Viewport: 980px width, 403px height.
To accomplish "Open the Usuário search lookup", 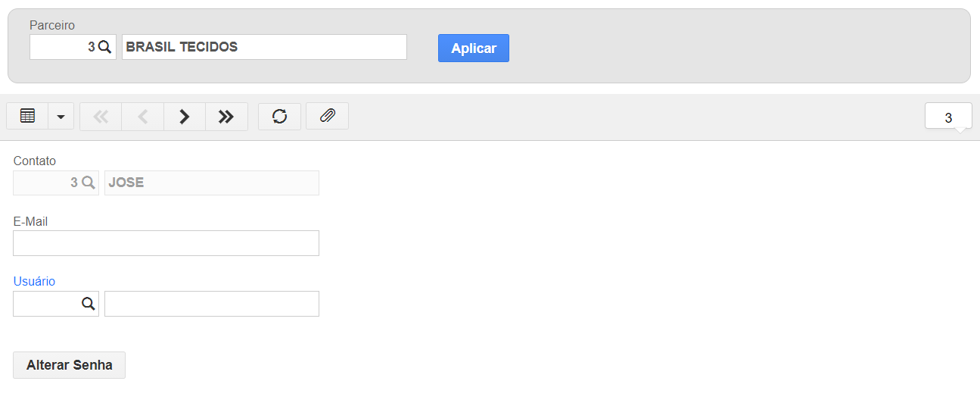I will pos(89,304).
